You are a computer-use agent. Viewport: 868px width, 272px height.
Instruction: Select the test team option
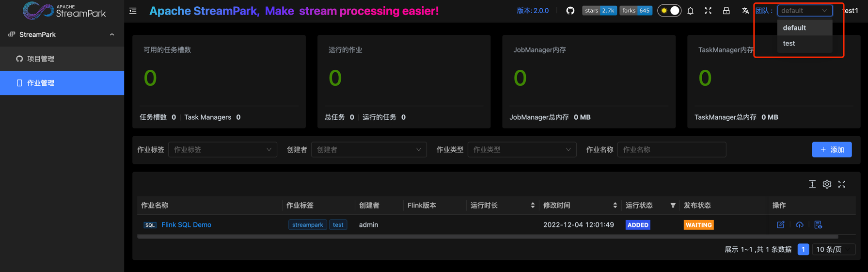coord(789,44)
